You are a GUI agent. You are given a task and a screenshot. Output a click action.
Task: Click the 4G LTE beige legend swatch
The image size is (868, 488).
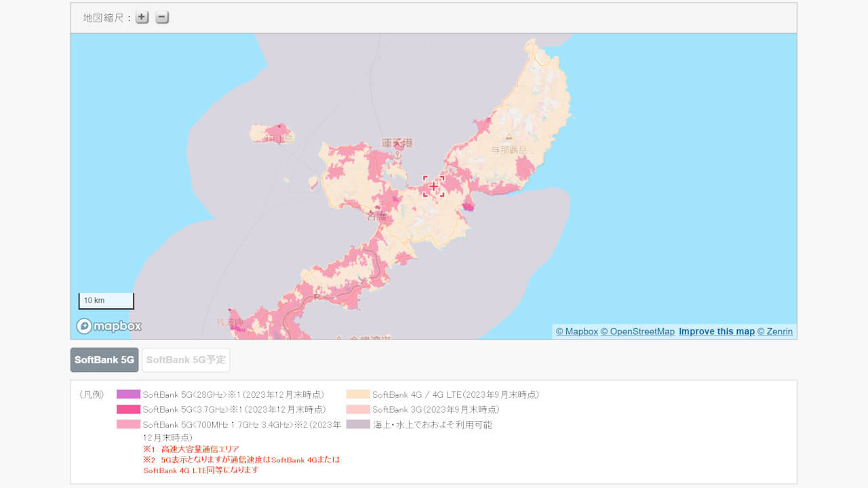(x=358, y=394)
